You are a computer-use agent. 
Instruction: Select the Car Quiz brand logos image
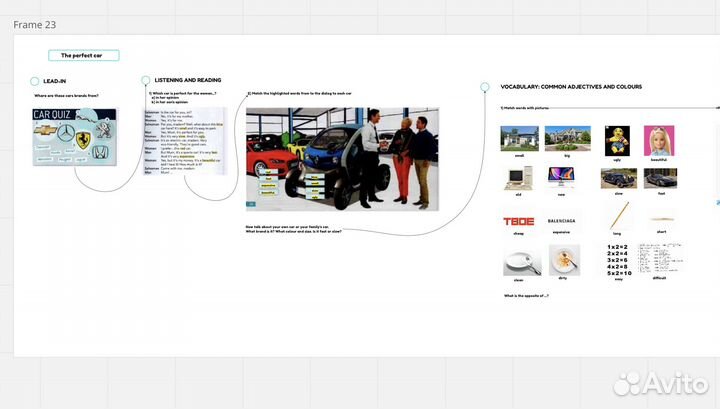click(x=73, y=137)
